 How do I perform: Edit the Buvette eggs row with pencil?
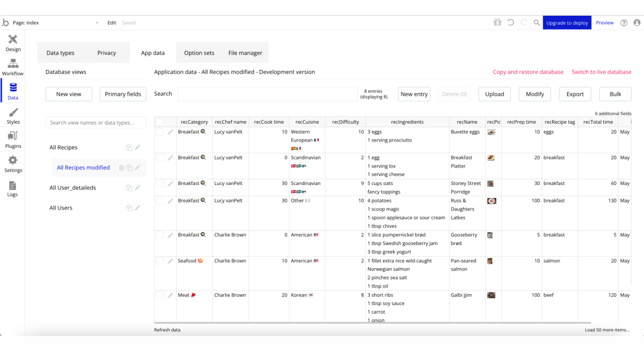pyautogui.click(x=170, y=132)
